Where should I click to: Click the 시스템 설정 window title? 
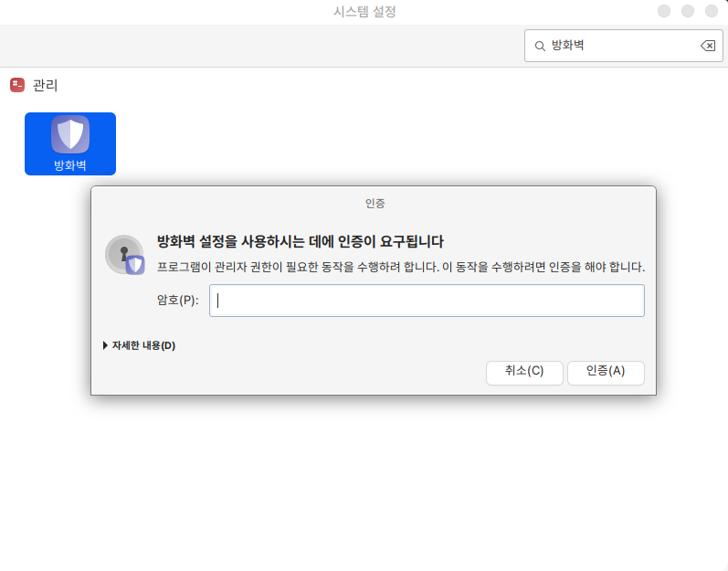[364, 12]
